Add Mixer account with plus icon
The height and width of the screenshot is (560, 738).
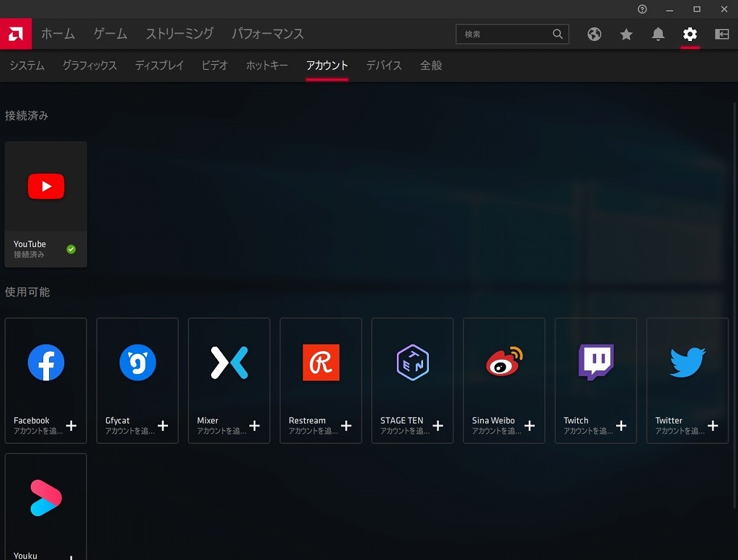click(x=254, y=426)
